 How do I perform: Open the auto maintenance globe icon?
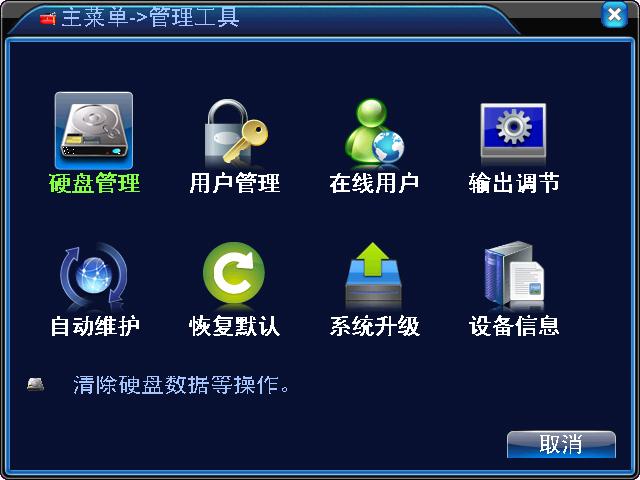point(94,278)
